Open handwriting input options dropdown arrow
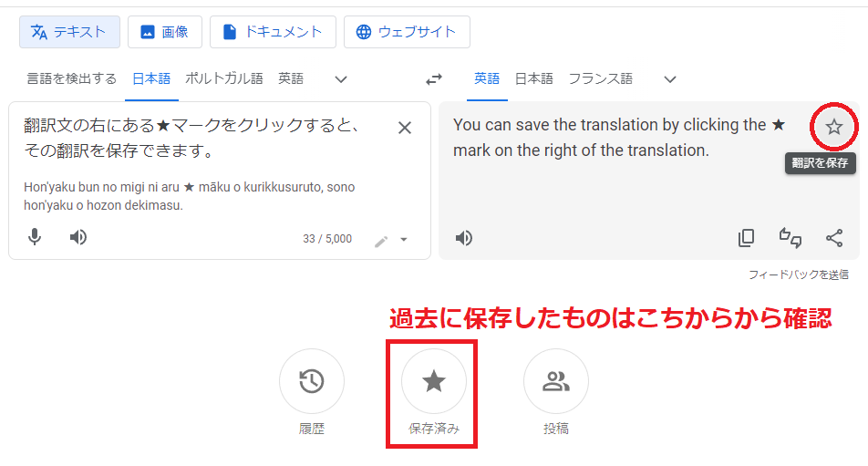Viewport: 868px width, 466px height. [x=404, y=240]
